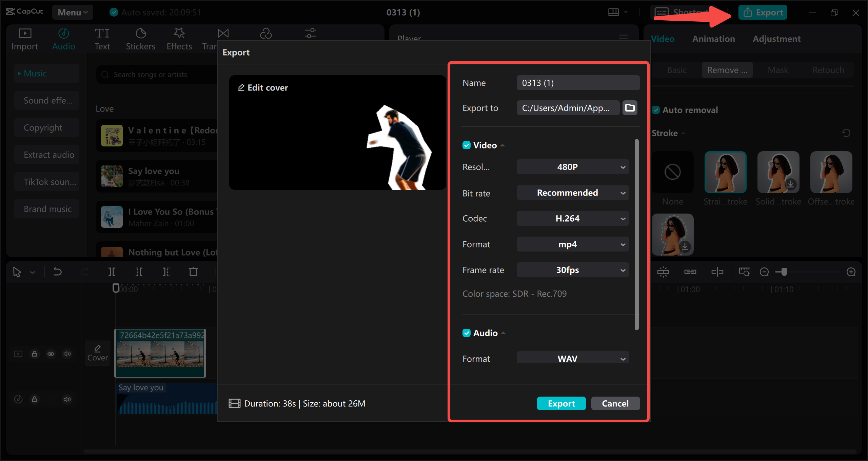Open the Resolution dropdown set to 480P
This screenshot has width=868, height=461.
click(x=573, y=167)
